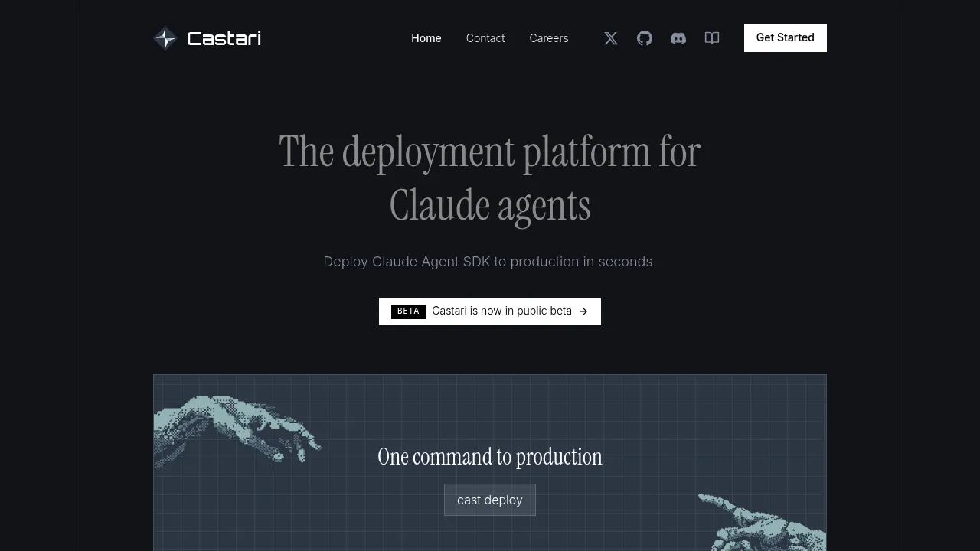Click the 'cast deploy' command box

(x=490, y=500)
